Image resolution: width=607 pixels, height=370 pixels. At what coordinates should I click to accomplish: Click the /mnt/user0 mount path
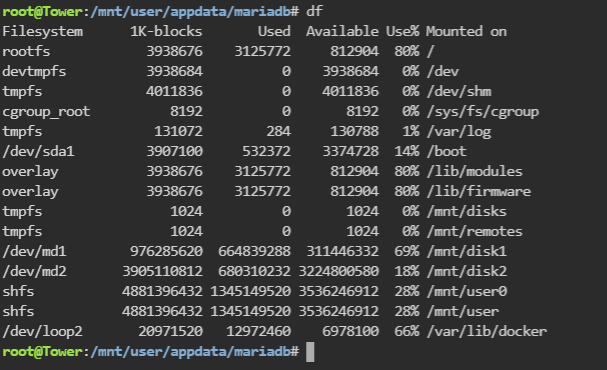pos(467,291)
